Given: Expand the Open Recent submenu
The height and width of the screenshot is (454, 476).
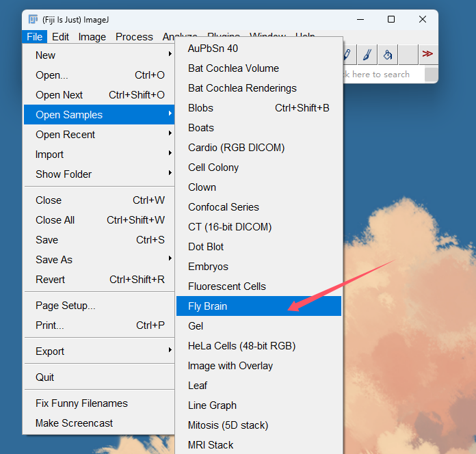Looking at the screenshot, I should click(99, 135).
